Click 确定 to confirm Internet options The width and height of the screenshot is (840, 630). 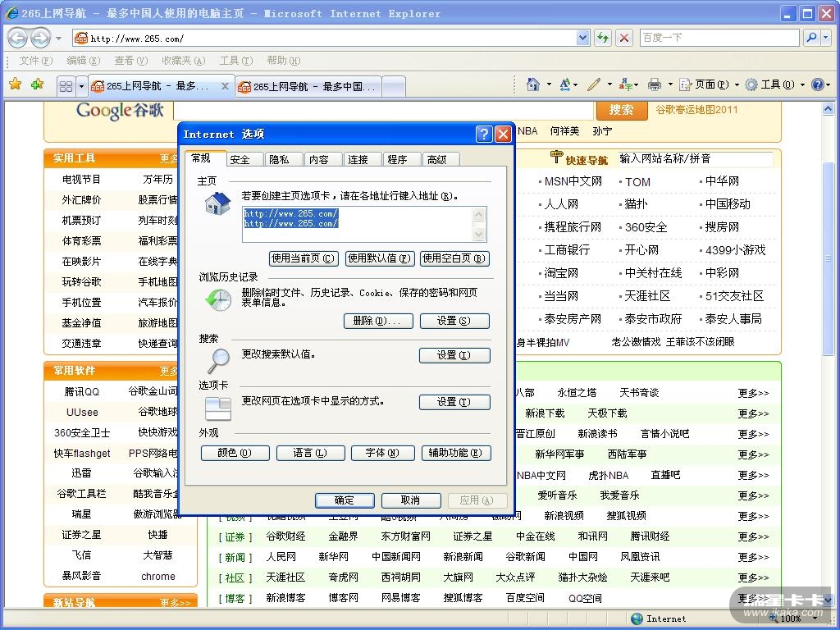(345, 500)
